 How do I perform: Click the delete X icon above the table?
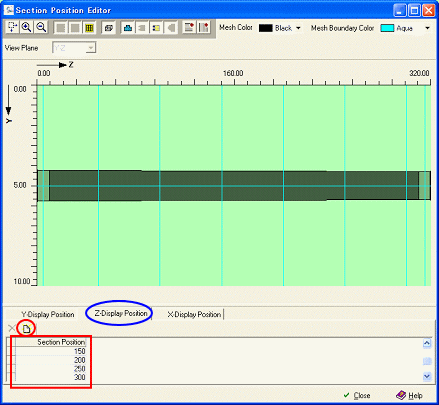coord(12,328)
